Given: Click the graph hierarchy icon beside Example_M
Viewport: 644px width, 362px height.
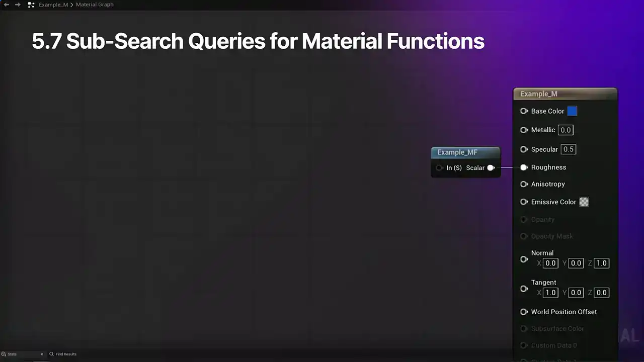Looking at the screenshot, I should (31, 5).
